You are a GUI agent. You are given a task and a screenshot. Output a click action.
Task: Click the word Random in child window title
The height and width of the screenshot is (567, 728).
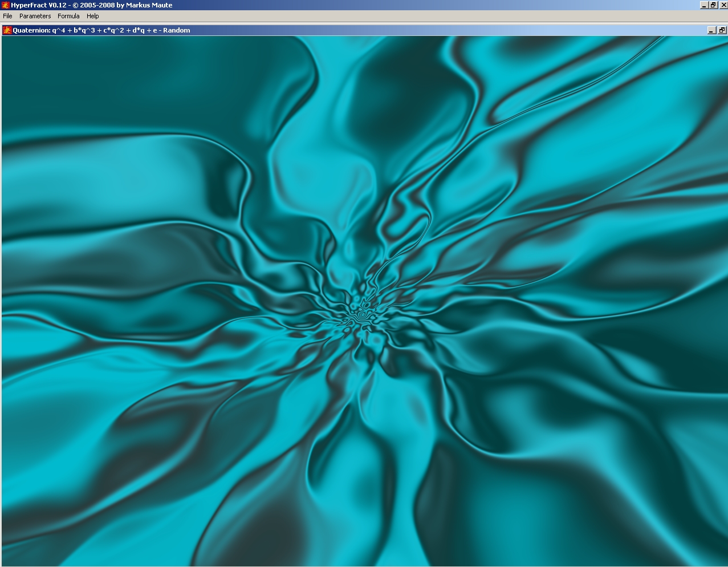point(176,30)
